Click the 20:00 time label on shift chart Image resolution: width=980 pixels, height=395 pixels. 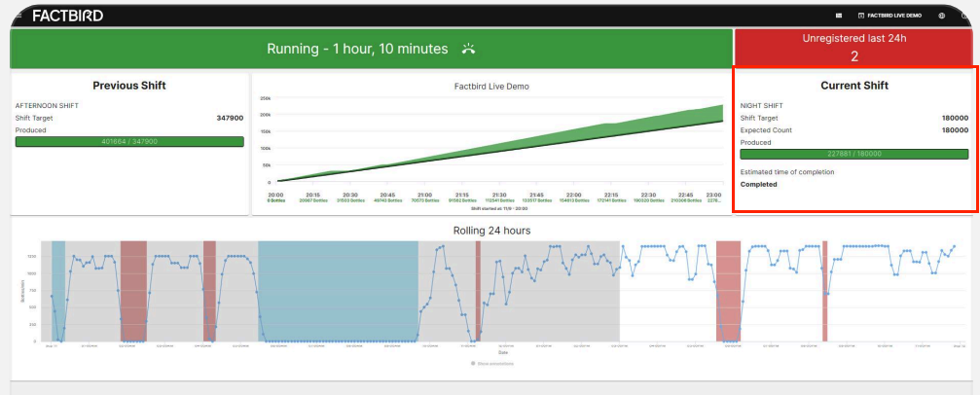(x=275, y=195)
